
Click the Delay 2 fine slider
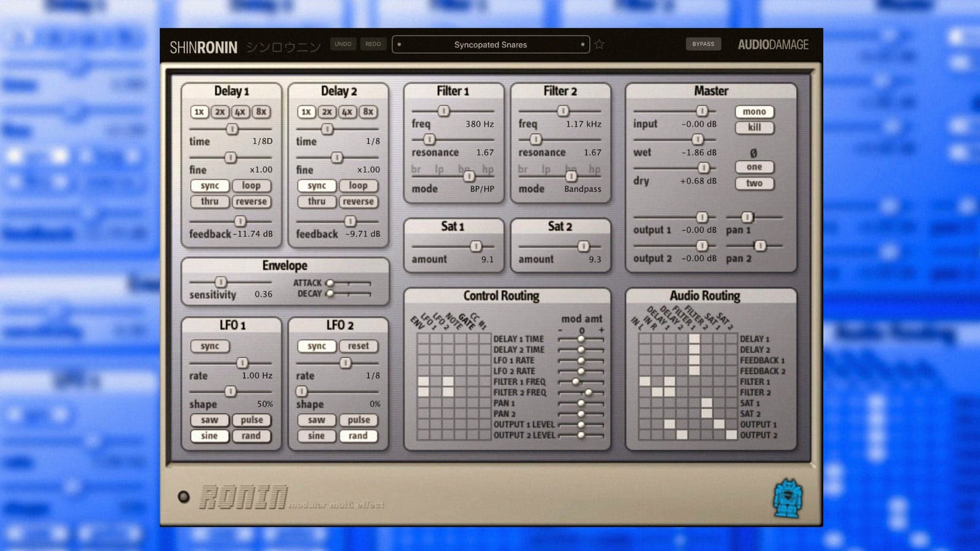pos(338,158)
